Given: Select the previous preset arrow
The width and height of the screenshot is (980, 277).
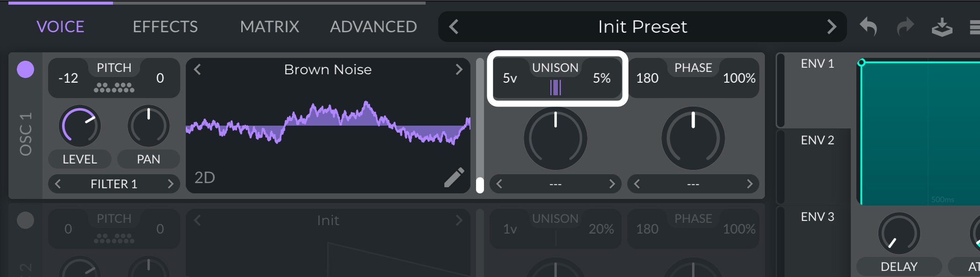Looking at the screenshot, I should [454, 27].
